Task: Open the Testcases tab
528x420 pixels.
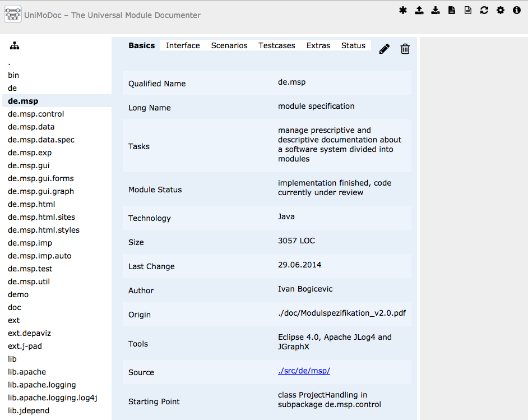Action: (276, 45)
